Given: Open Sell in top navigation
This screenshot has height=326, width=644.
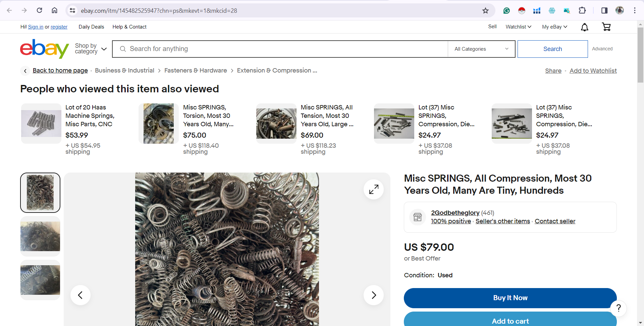Looking at the screenshot, I should 492,27.
